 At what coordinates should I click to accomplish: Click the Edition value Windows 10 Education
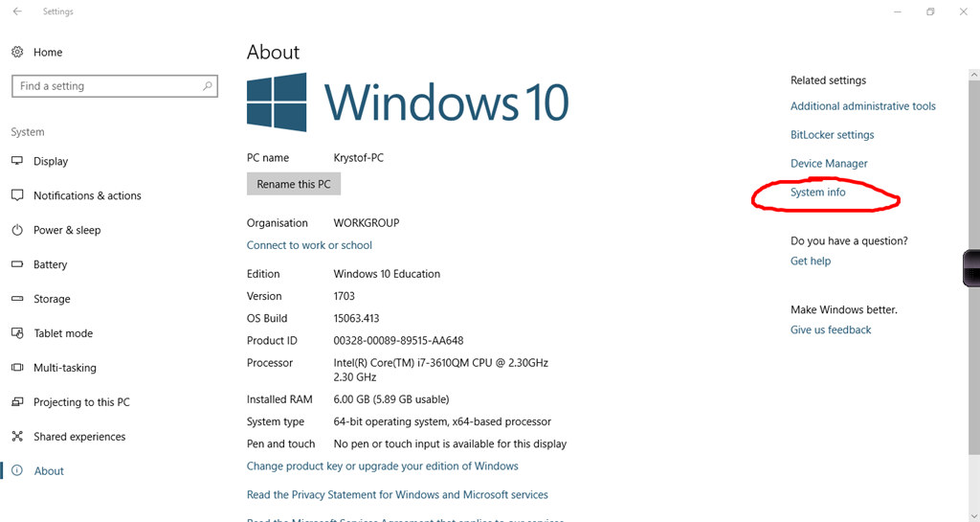tap(387, 274)
